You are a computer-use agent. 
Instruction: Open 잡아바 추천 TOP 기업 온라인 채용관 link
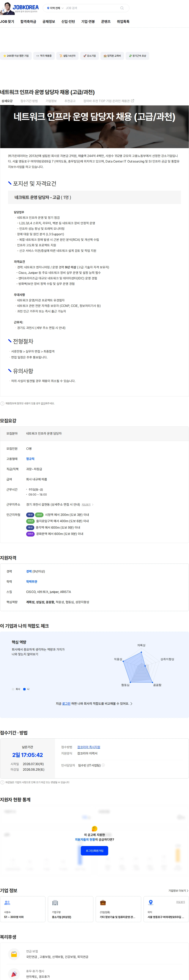pyautogui.click(x=109, y=101)
